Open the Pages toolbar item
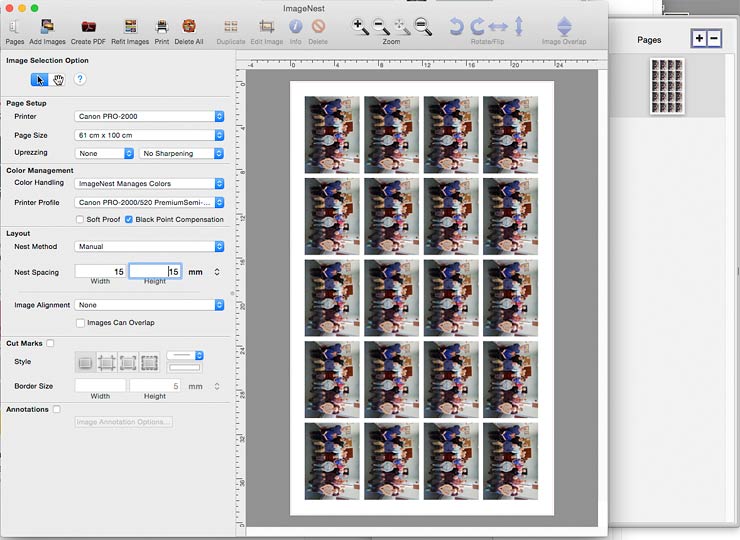The image size is (740, 540). click(15, 31)
